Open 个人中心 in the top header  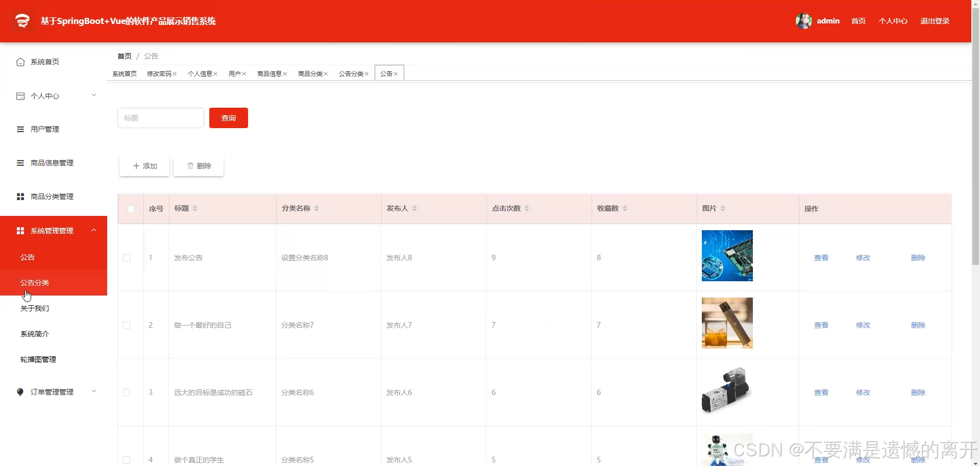tap(893, 21)
